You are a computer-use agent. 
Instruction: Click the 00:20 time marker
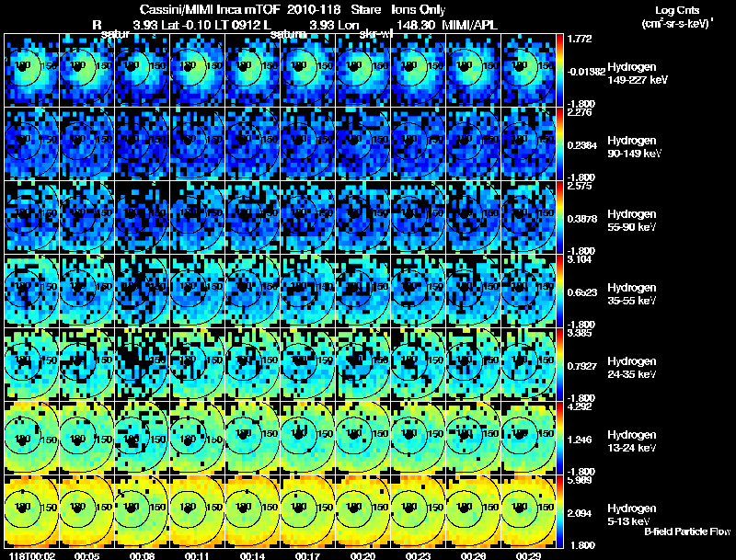[363, 555]
